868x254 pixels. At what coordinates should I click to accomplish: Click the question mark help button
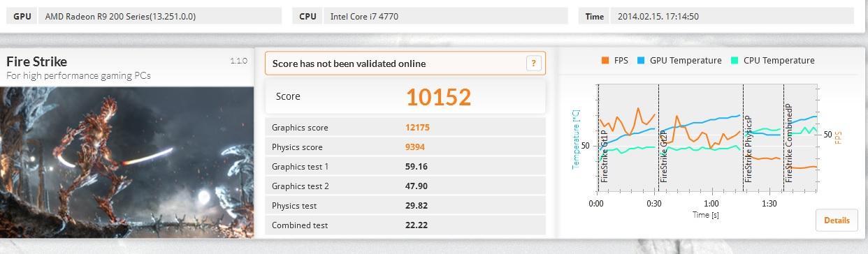pos(533,63)
